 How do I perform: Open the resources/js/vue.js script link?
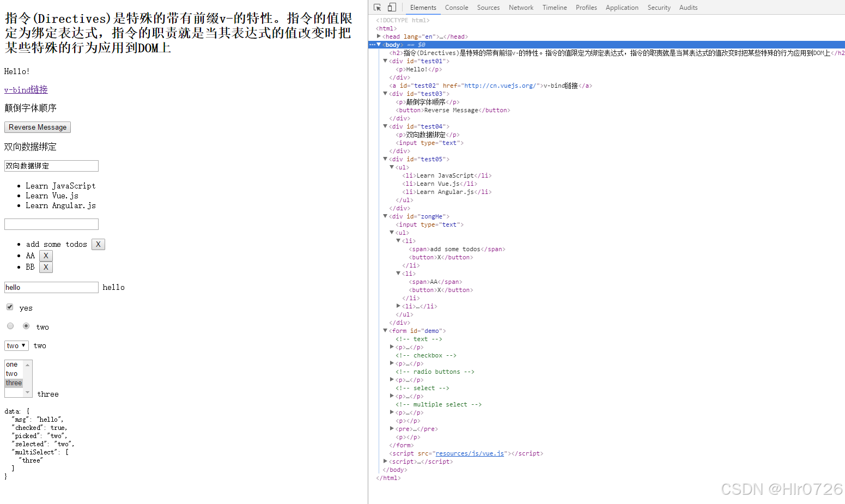(470, 453)
